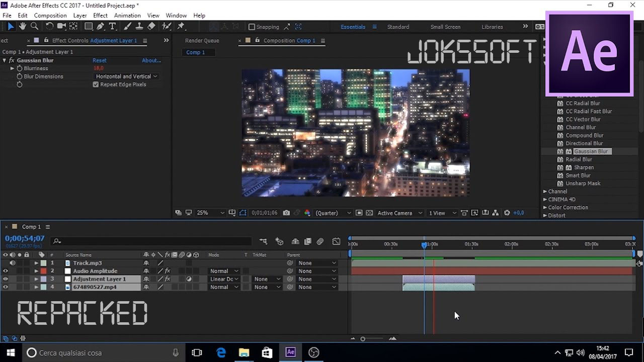The image size is (644, 362).
Task: Open the Graph Editor
Action: point(336,241)
